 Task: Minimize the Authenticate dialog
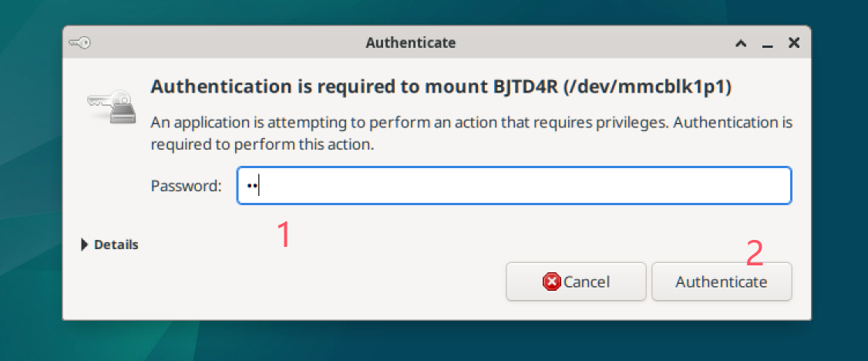(x=767, y=42)
